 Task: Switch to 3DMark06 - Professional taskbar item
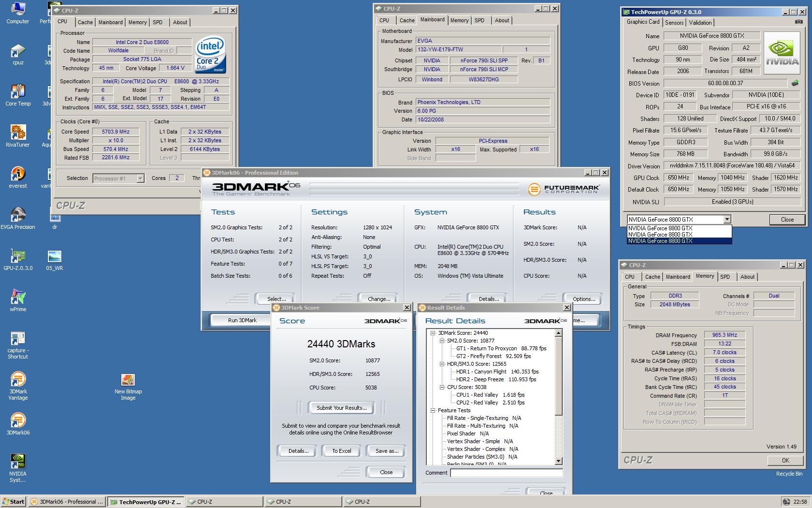(67, 502)
